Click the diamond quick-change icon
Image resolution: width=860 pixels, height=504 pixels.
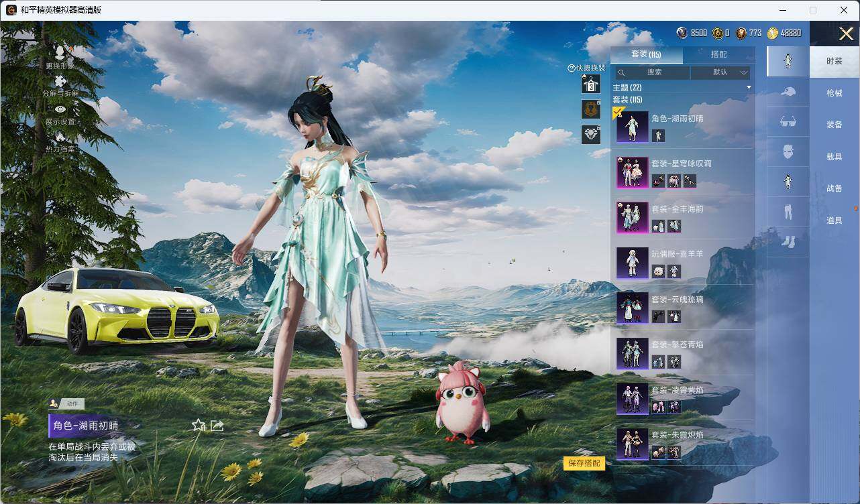[x=591, y=135]
